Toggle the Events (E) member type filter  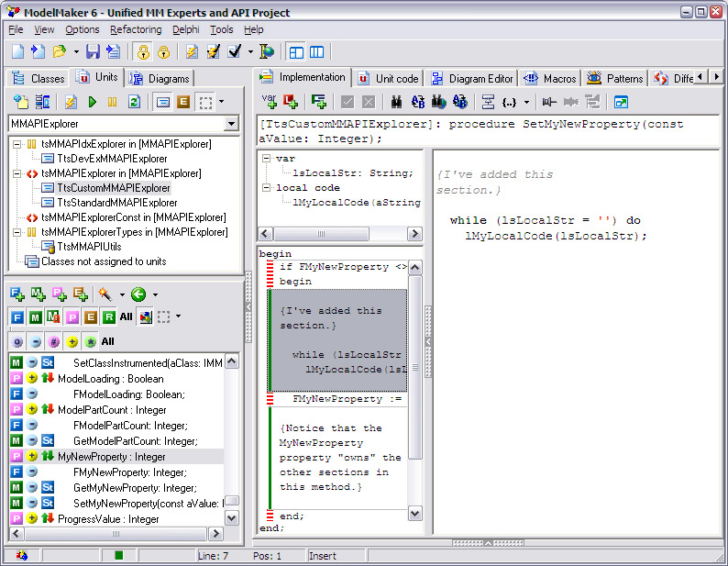tap(91, 317)
